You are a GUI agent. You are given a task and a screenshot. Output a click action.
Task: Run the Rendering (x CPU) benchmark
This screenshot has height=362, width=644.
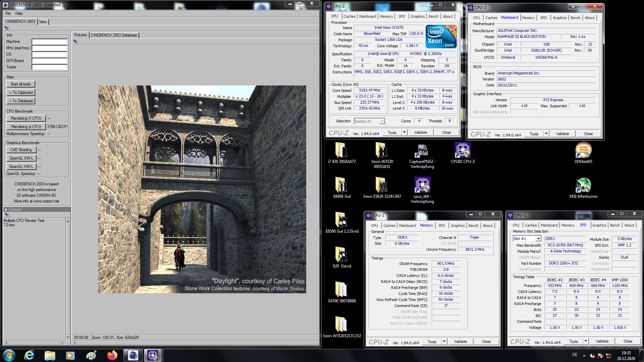click(x=26, y=127)
